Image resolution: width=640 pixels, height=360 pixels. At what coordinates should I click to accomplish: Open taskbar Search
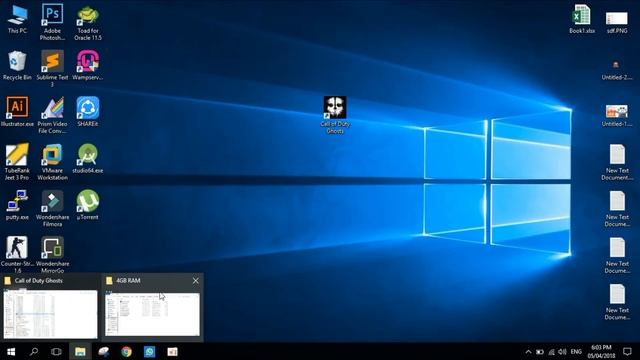pos(34,351)
